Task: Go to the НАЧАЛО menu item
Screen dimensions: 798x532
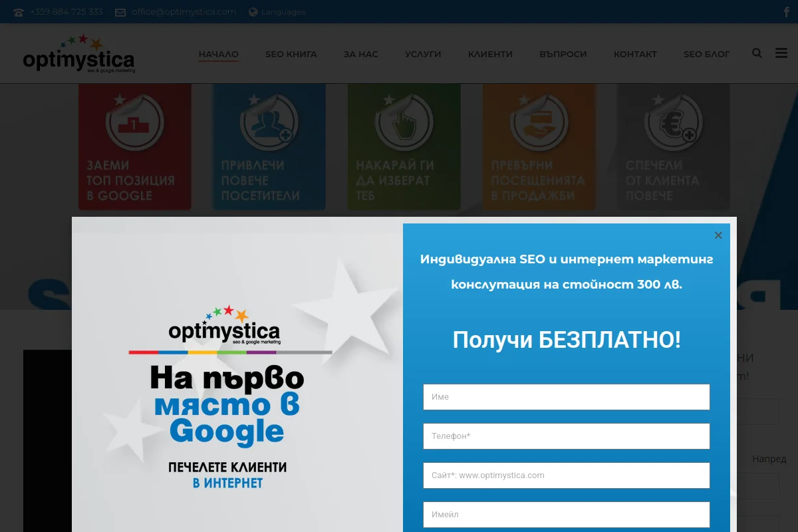Action: point(219,55)
